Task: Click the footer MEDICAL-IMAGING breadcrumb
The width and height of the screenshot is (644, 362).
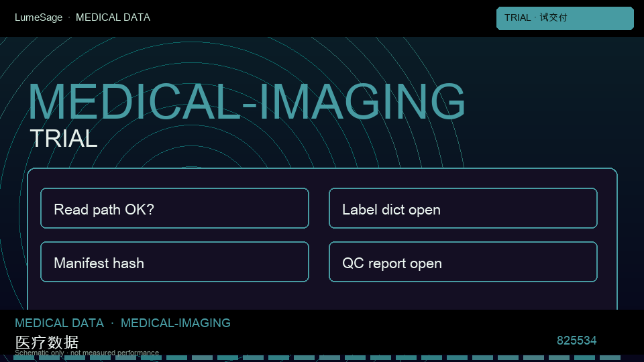Action: pos(175,323)
